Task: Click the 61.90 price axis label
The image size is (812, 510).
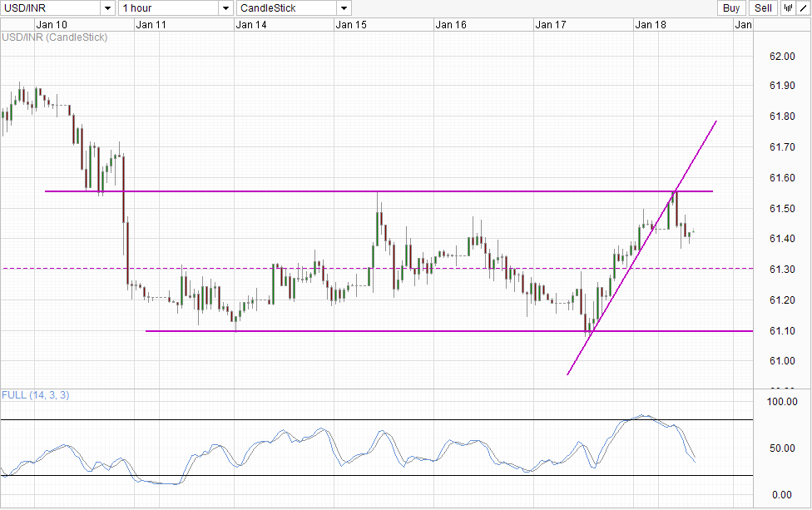Action: pyautogui.click(x=782, y=86)
